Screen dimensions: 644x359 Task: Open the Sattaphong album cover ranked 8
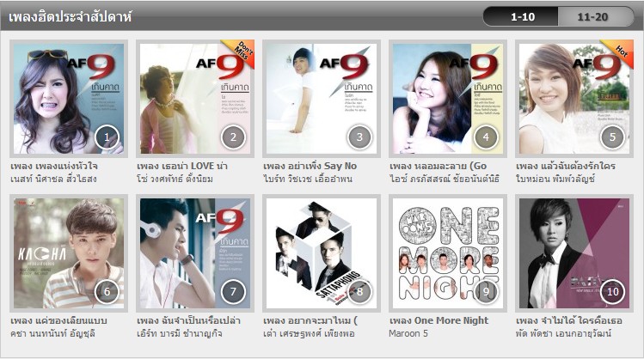tap(322, 253)
